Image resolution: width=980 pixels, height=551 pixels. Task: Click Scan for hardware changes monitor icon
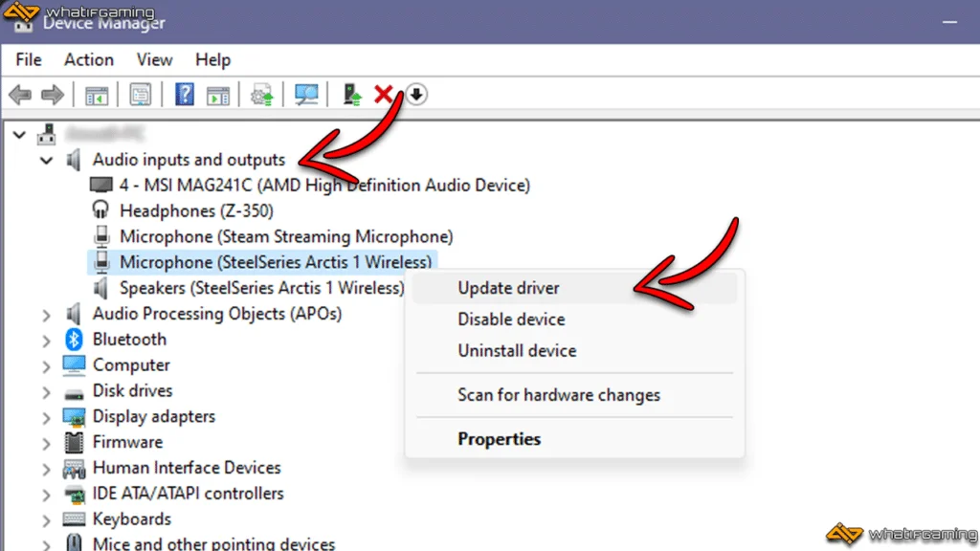click(x=306, y=95)
